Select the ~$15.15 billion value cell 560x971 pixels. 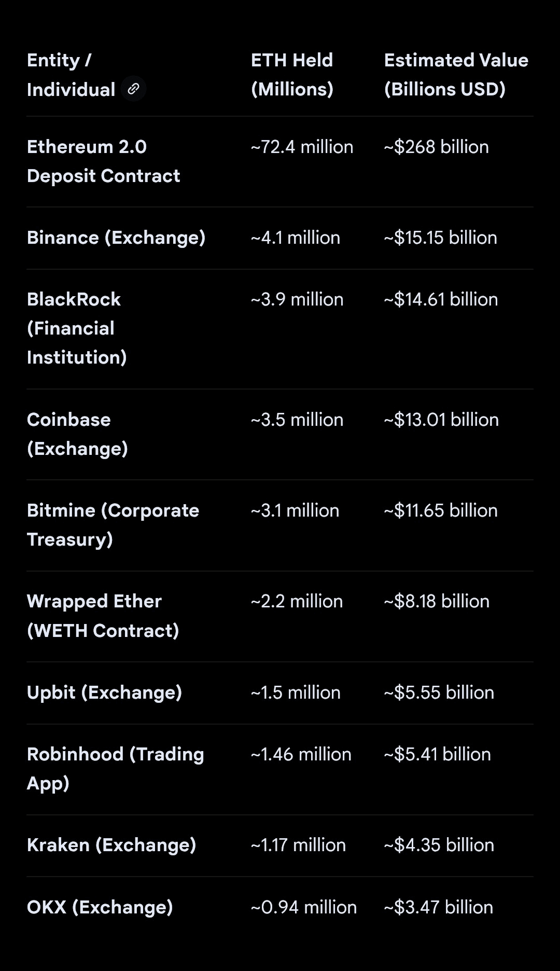pyautogui.click(x=440, y=238)
